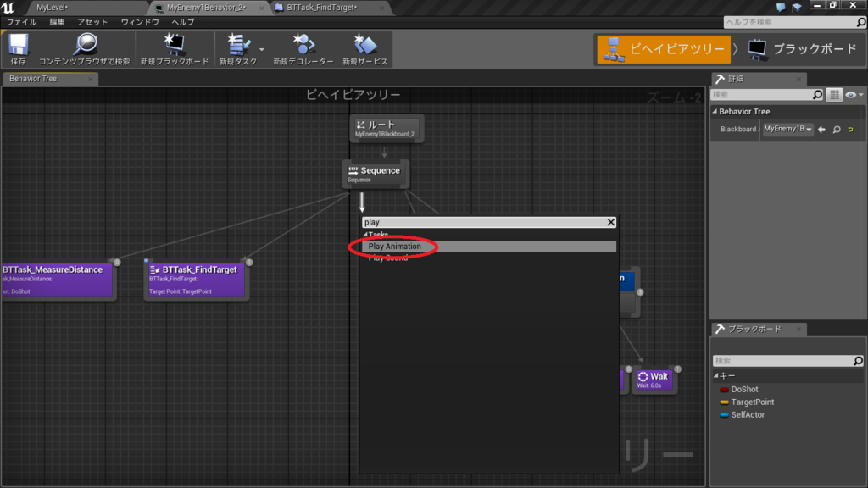The image size is (868, 488).
Task: Close the BTTask_FindTarget editor tab
Action: (381, 8)
